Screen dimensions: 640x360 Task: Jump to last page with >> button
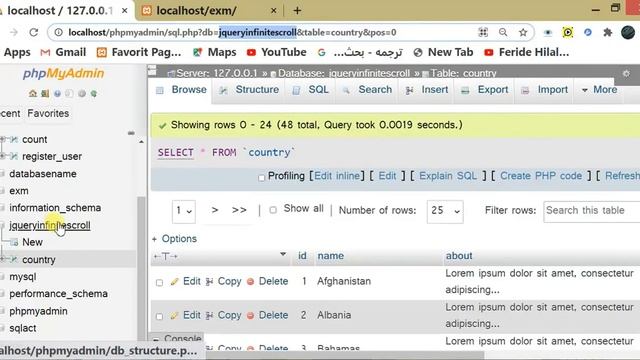pyautogui.click(x=239, y=210)
